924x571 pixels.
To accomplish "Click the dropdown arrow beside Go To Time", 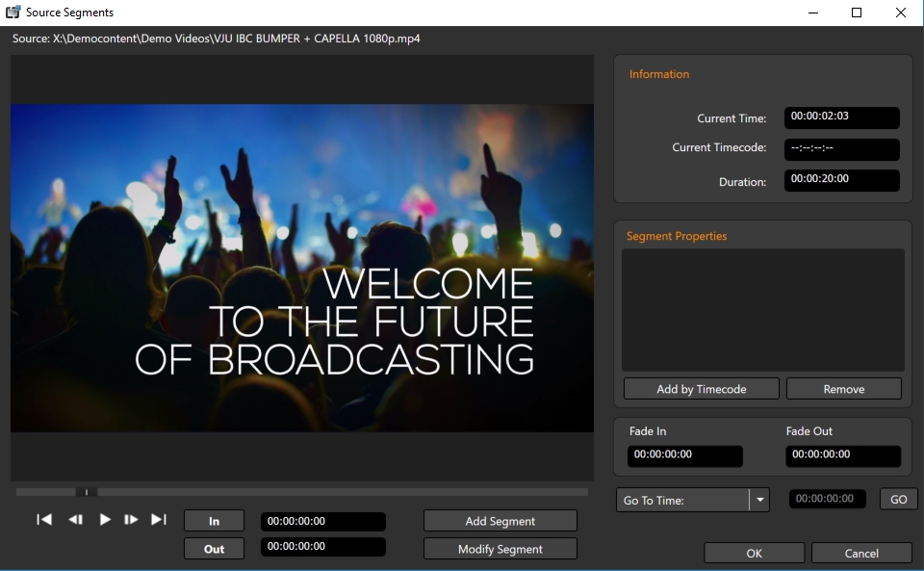I will click(759, 500).
